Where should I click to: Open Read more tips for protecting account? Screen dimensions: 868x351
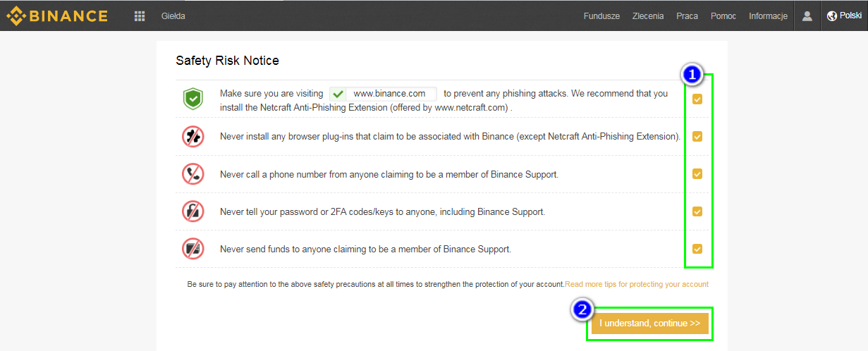(x=637, y=284)
